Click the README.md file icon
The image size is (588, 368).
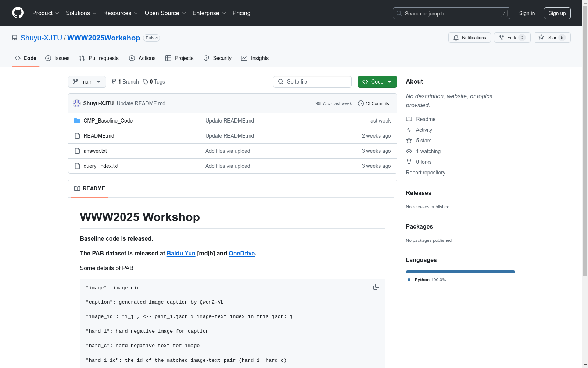[77, 136]
